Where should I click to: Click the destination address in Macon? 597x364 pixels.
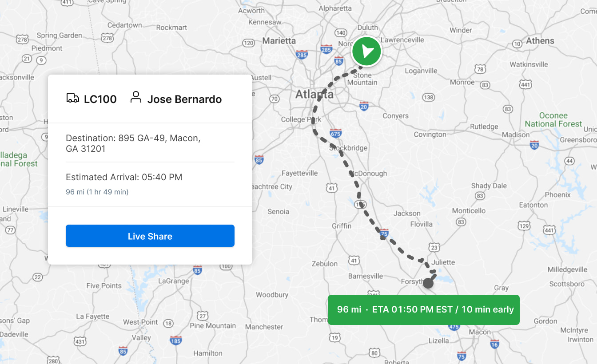(133, 143)
